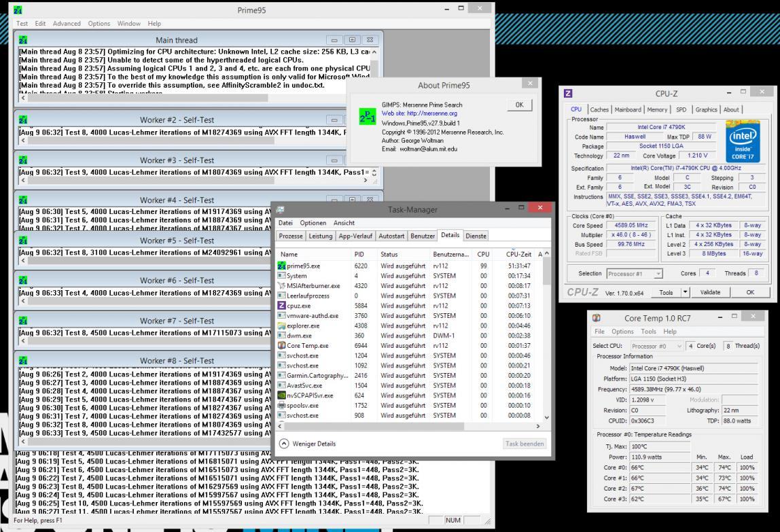Open the Datei menu in Task-Manager

pyautogui.click(x=285, y=223)
